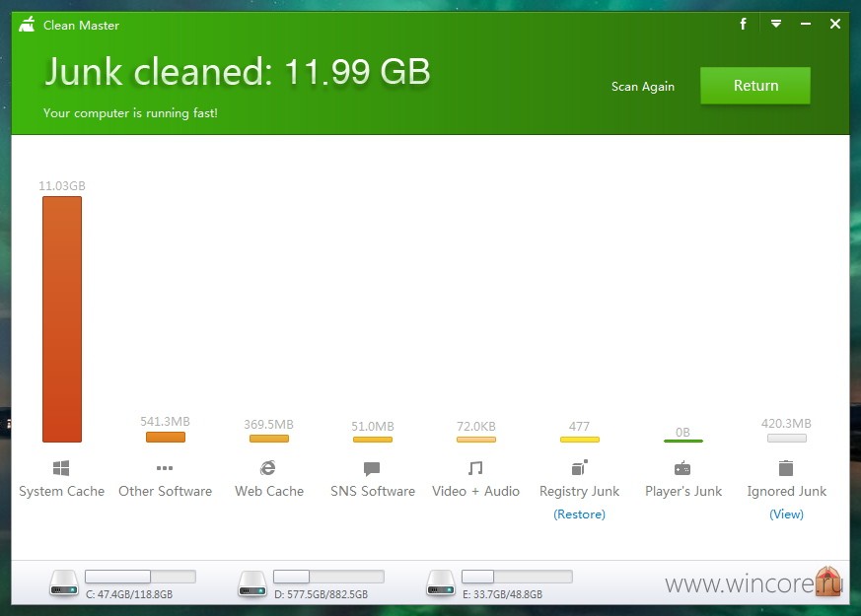Select the red System Cache bar
Screen dimensions: 861x616
(x=62, y=319)
